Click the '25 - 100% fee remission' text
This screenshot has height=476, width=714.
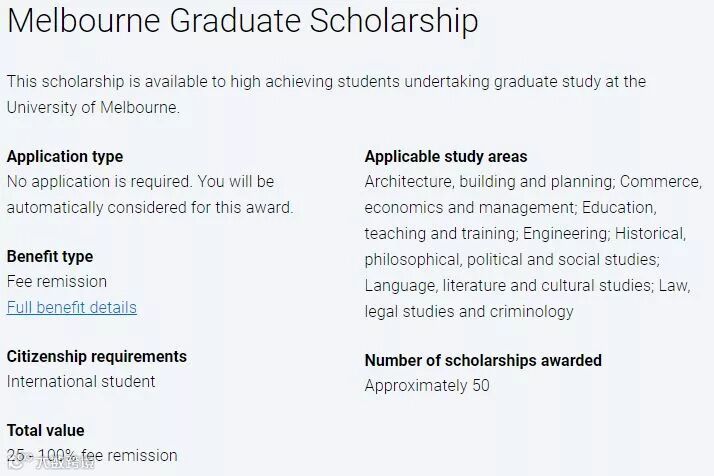point(92,456)
